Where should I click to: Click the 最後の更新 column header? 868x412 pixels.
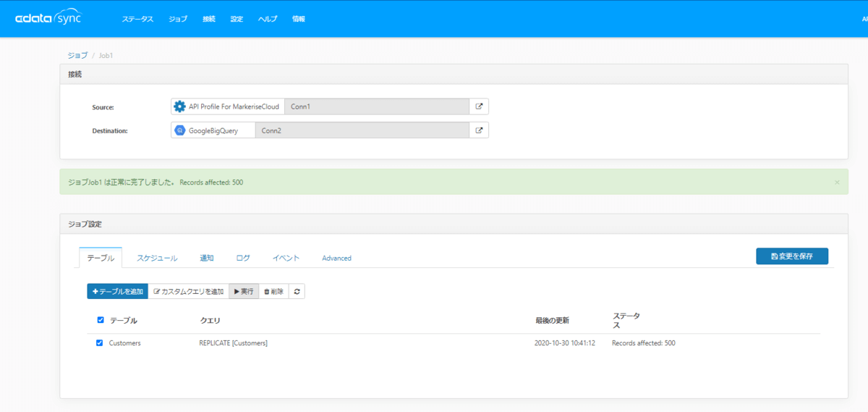point(552,320)
